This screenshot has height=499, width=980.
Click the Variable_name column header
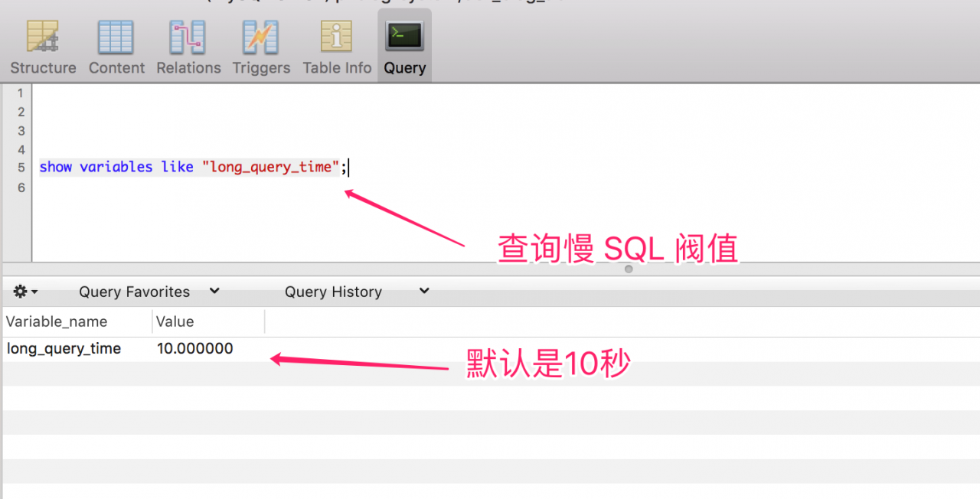[77, 321]
